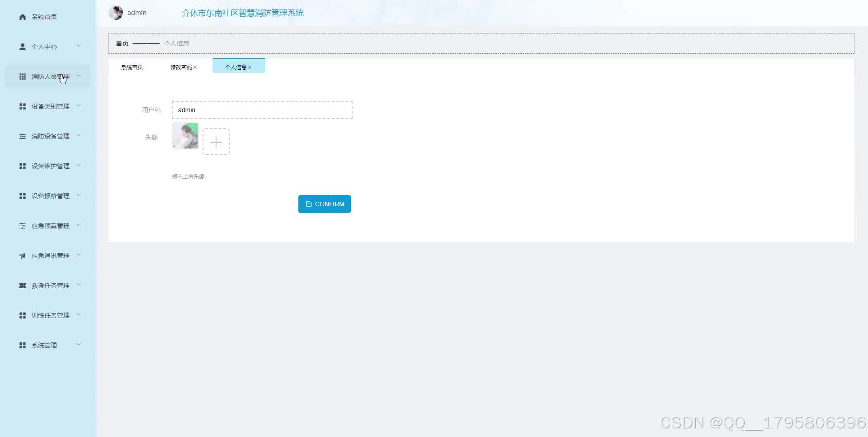The height and width of the screenshot is (437, 868).
Task: Select the 系统管理 sidebar icon
Action: [22, 345]
